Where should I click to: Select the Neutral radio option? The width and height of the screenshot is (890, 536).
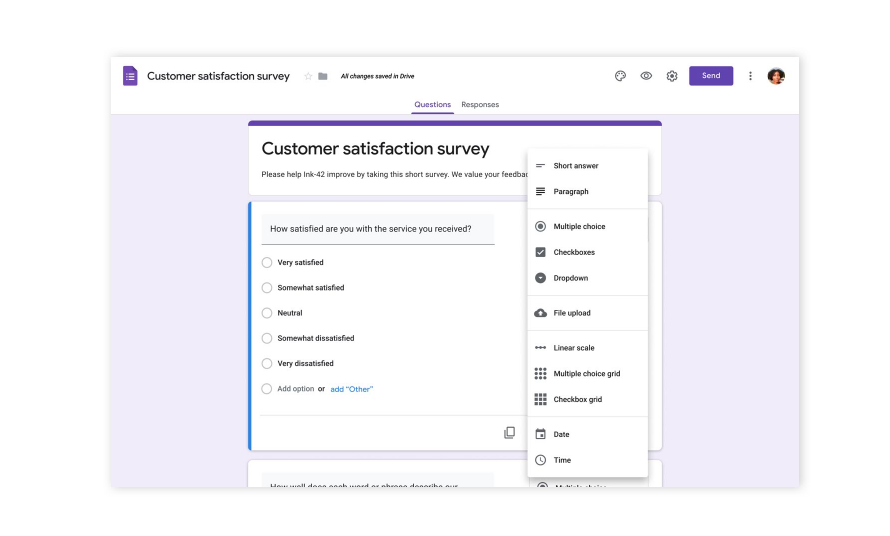pyautogui.click(x=267, y=313)
